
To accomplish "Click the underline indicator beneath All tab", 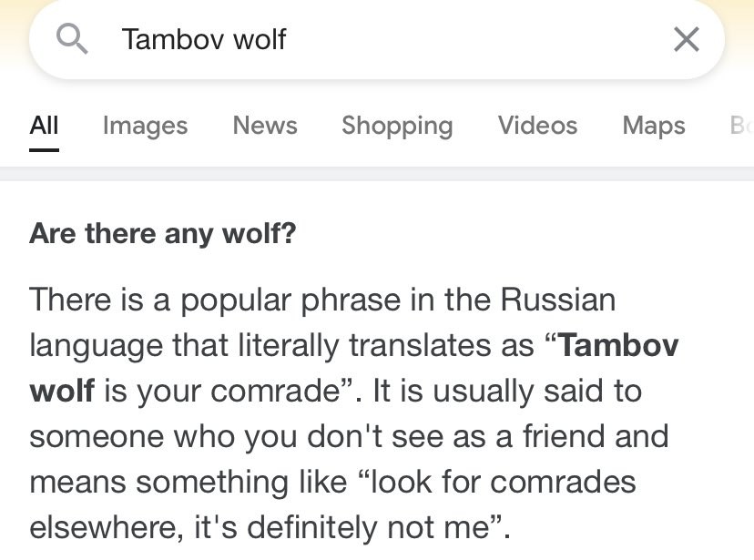I will click(x=44, y=150).
